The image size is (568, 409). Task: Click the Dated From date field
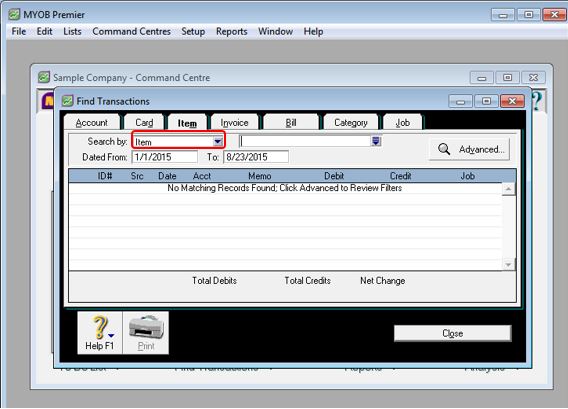(x=165, y=157)
